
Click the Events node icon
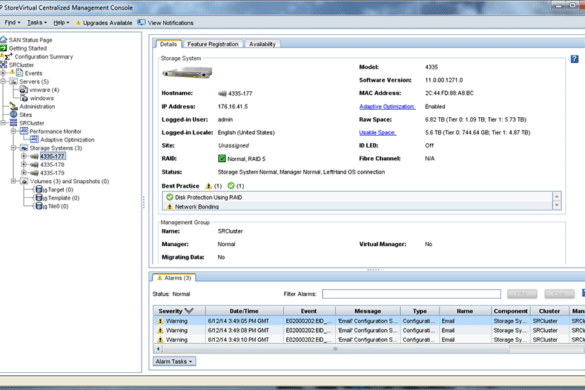pos(19,73)
